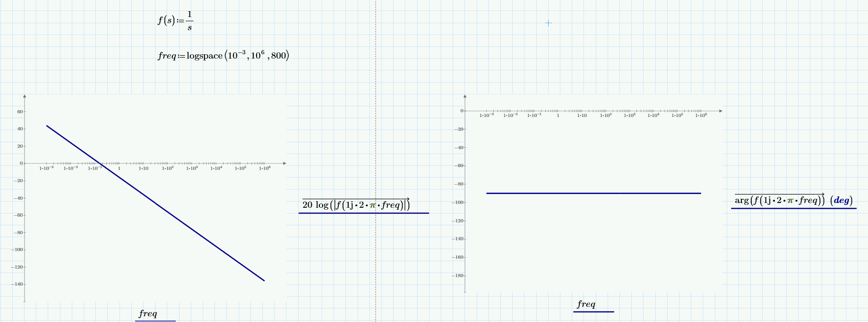This screenshot has width=868, height=322.
Task: Click the f(s) := 1/s definition
Action: 175,21
